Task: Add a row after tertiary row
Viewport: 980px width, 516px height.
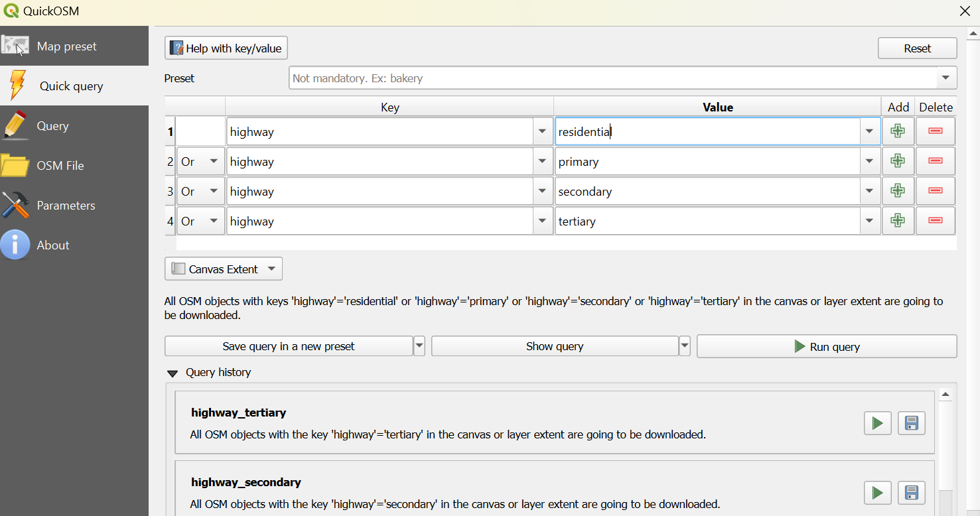Action: [898, 221]
